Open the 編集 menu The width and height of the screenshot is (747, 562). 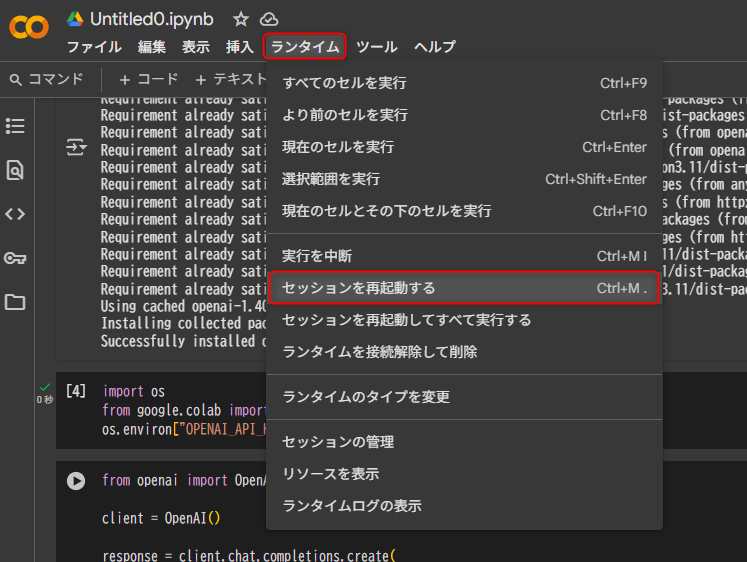point(152,47)
